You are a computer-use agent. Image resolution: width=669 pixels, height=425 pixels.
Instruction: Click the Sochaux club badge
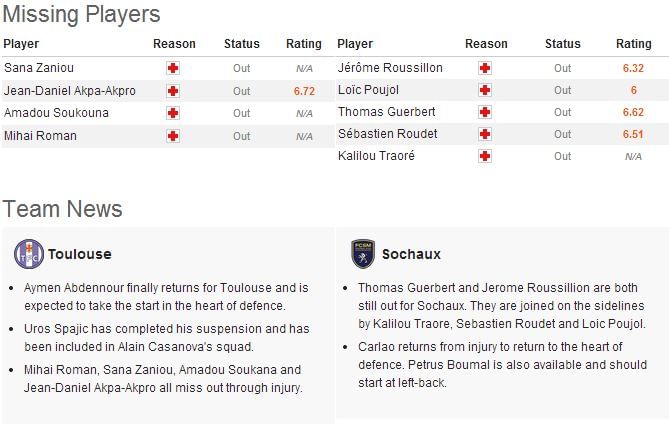coord(362,254)
